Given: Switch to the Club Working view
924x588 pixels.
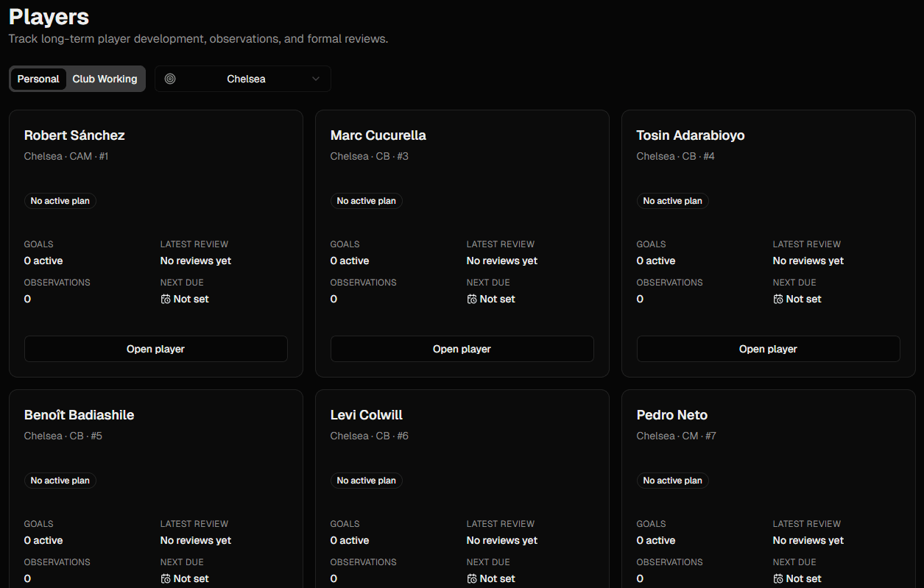Looking at the screenshot, I should point(105,79).
